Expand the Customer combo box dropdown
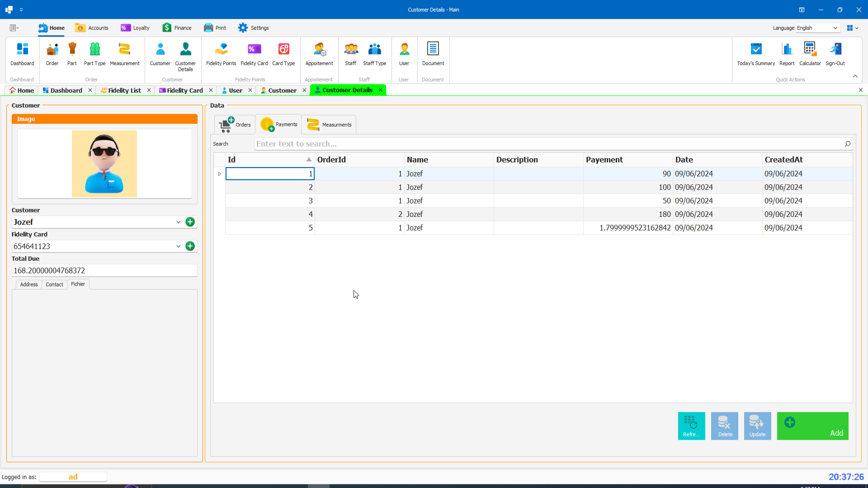The height and width of the screenshot is (488, 868). (179, 222)
